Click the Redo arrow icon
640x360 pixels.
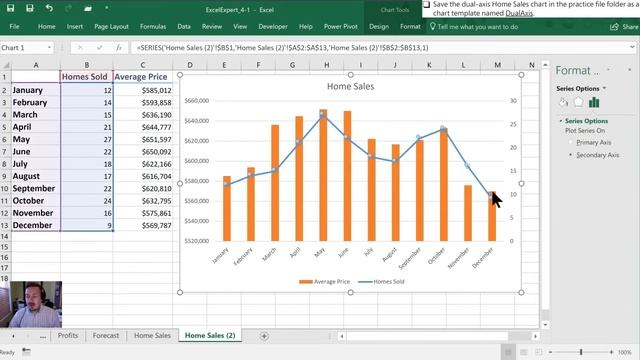click(x=68, y=8)
